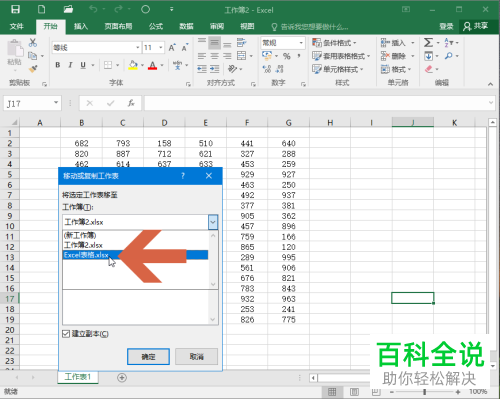This screenshot has width=500, height=399.
Task: Click the Increase Decimal icon
Action: coord(267,69)
